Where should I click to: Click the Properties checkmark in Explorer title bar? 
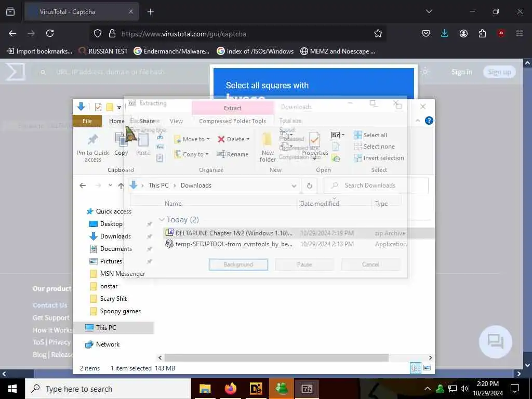pos(98,107)
